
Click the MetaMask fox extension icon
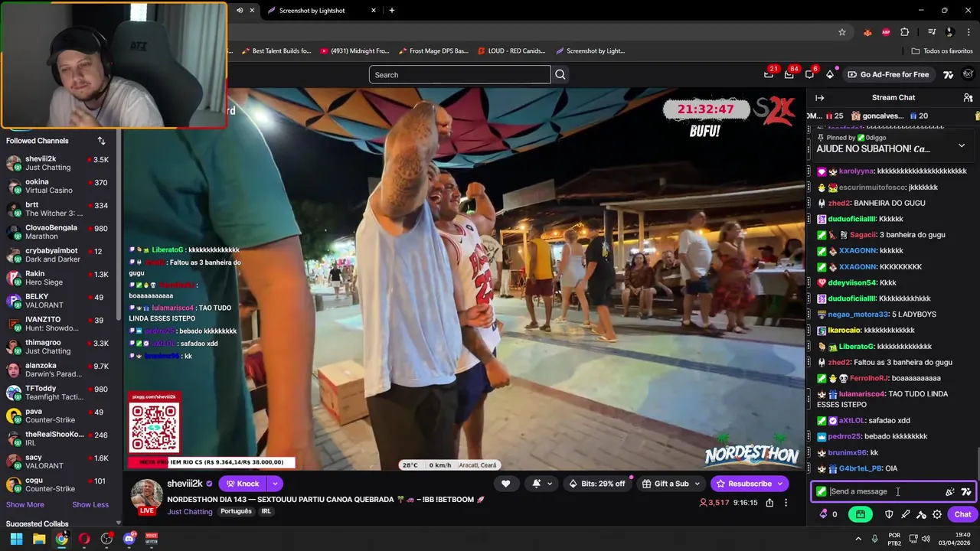[867, 32]
